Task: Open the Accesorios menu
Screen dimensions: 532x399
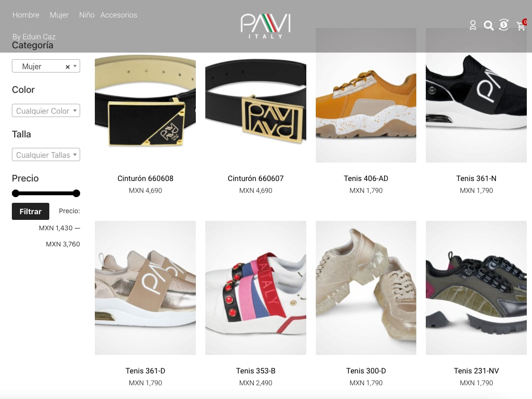Action: tap(119, 15)
